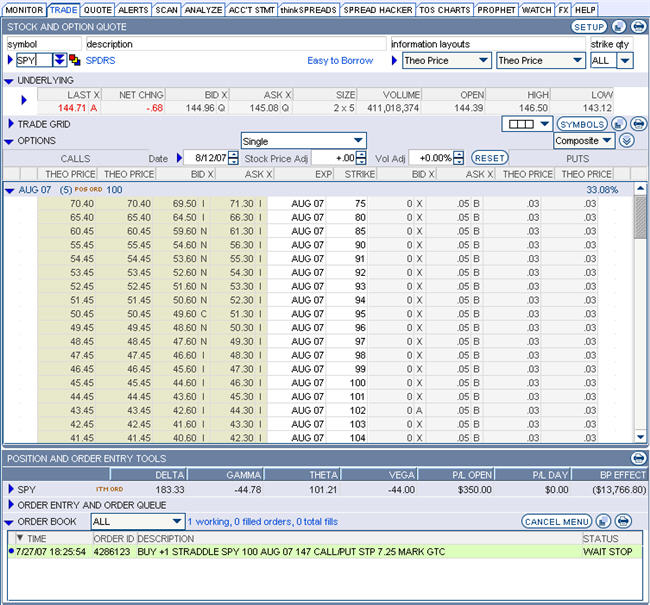Click the print icon next to SYMBOLS button

pos(638,124)
